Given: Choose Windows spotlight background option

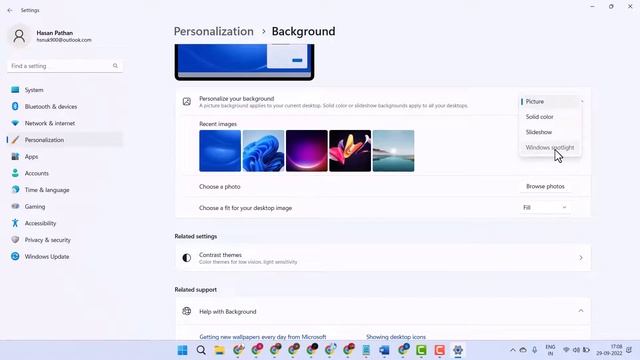Looking at the screenshot, I should [550, 147].
